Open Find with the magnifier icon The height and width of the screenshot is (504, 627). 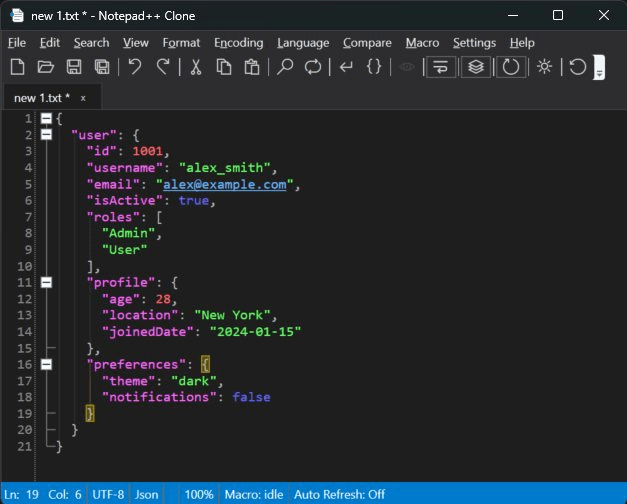(x=285, y=67)
